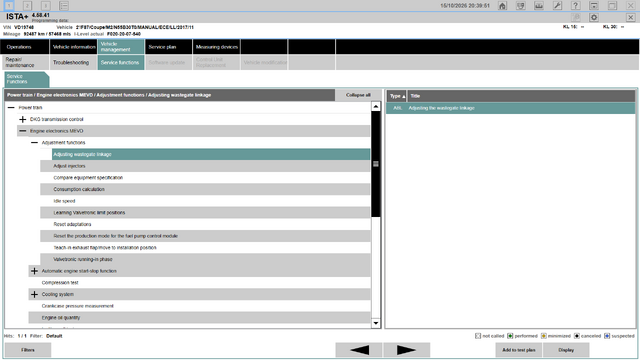Viewport: 640px width, 360px height.
Task: Expand Automatic engine start-stop function
Action: coord(34,271)
